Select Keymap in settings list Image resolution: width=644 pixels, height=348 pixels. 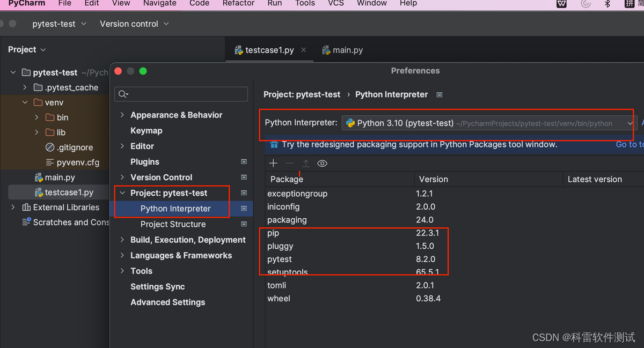[x=146, y=130]
